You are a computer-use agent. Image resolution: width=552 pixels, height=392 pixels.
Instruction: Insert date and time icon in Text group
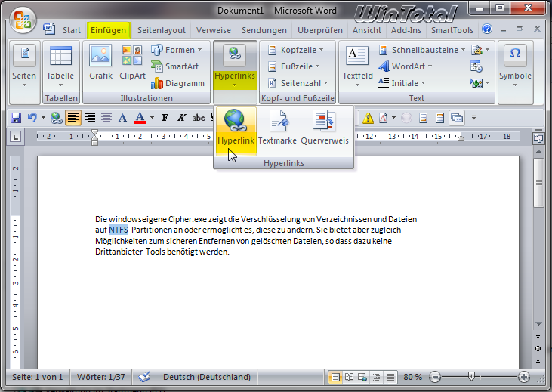click(476, 66)
